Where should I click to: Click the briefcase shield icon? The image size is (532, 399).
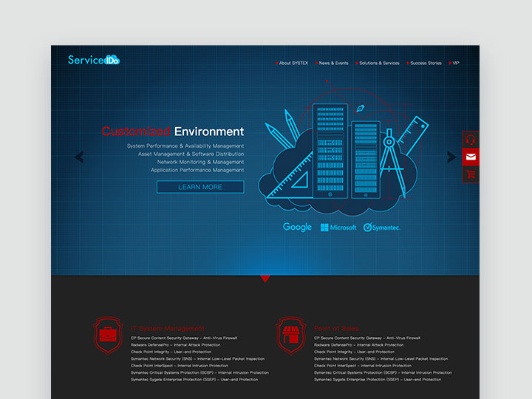pos(108,335)
